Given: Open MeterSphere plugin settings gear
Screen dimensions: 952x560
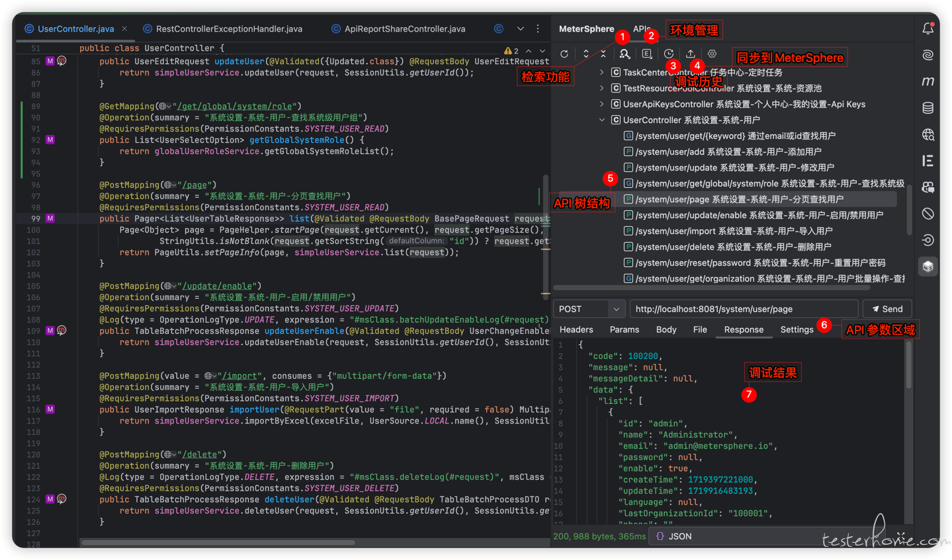Looking at the screenshot, I should click(x=712, y=54).
